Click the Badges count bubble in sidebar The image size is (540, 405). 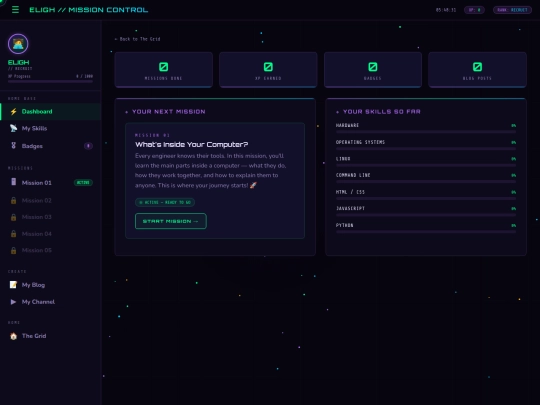[88, 146]
